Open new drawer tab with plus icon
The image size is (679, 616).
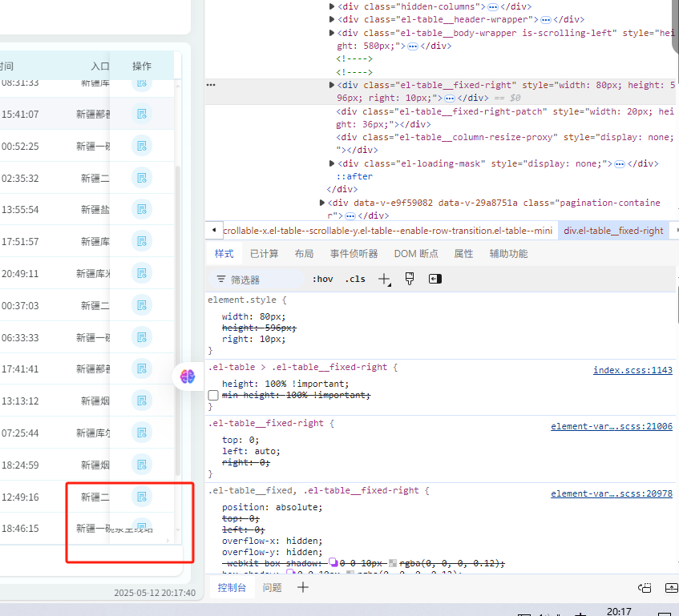click(x=303, y=587)
